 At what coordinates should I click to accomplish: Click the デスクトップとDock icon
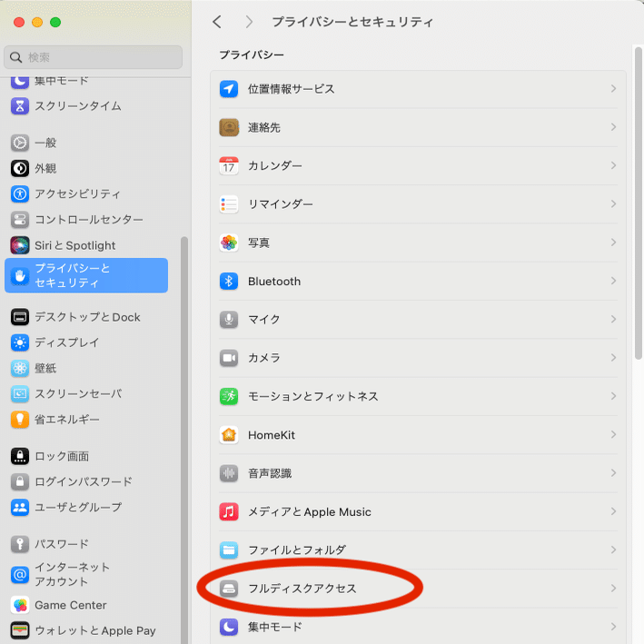(20, 317)
